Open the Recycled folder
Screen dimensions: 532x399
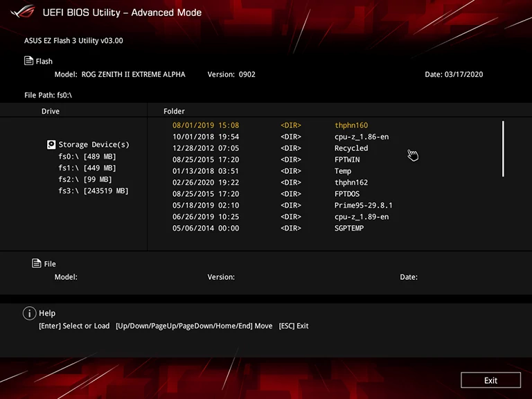pyautogui.click(x=351, y=148)
